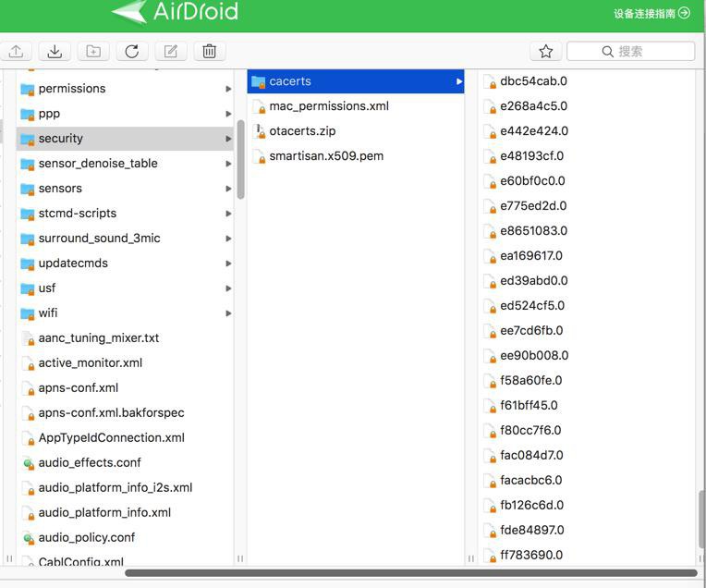This screenshot has width=706, height=588.
Task: Click the apns-conf.xml file icon
Action: [29, 389]
